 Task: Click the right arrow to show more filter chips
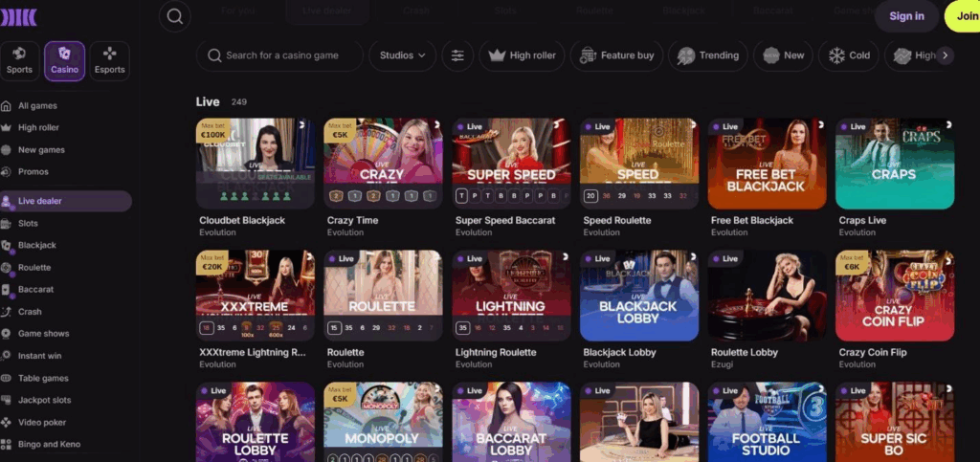click(x=945, y=55)
